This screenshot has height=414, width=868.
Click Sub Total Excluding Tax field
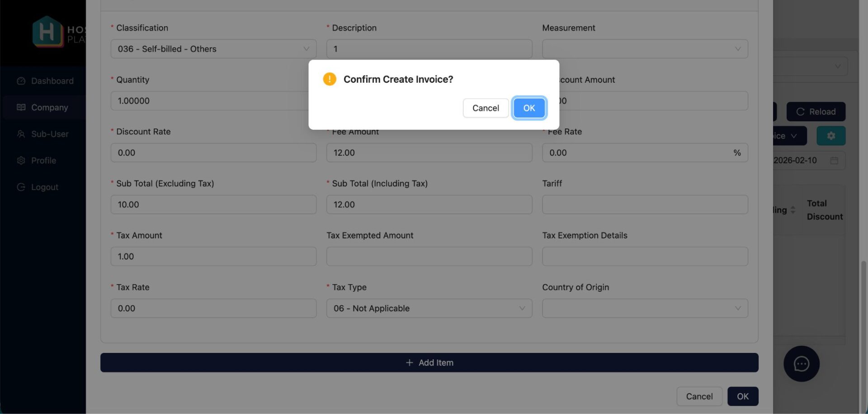tap(213, 205)
